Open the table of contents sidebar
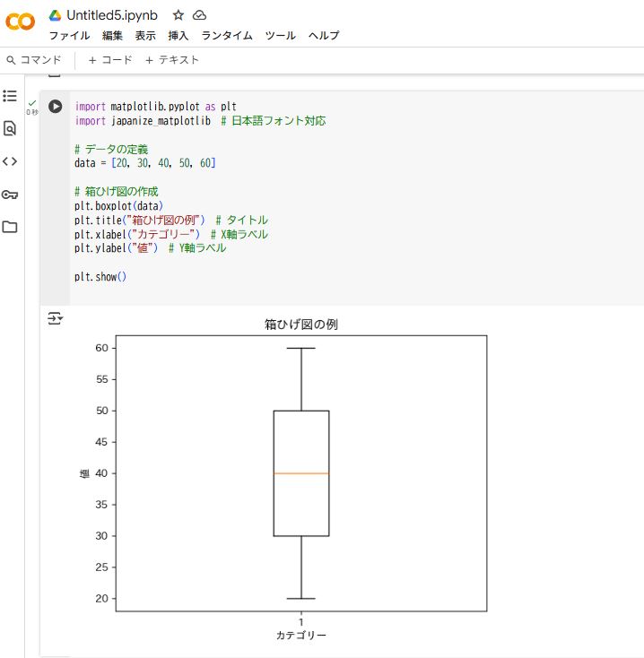Screen dimensions: 644x658 pos(10,96)
